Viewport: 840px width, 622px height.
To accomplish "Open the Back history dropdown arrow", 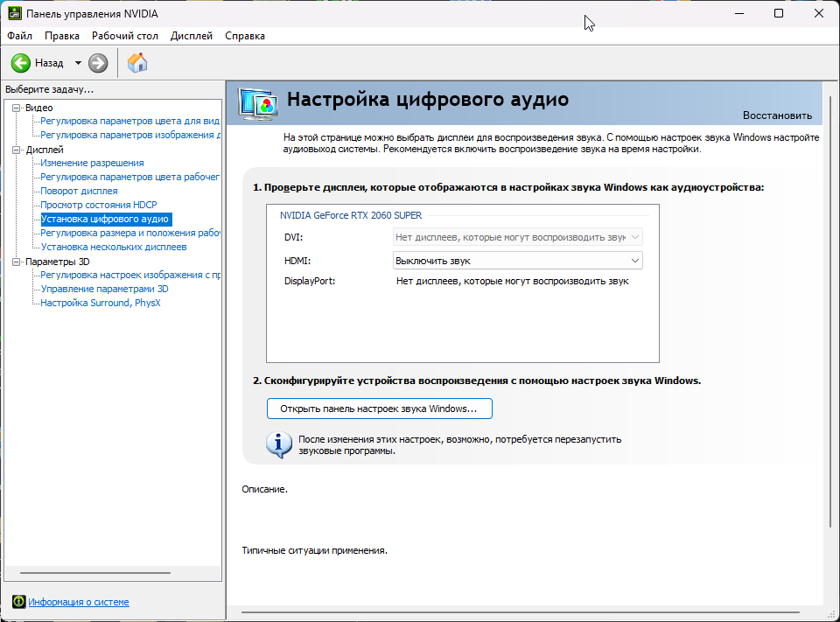I will (78, 63).
